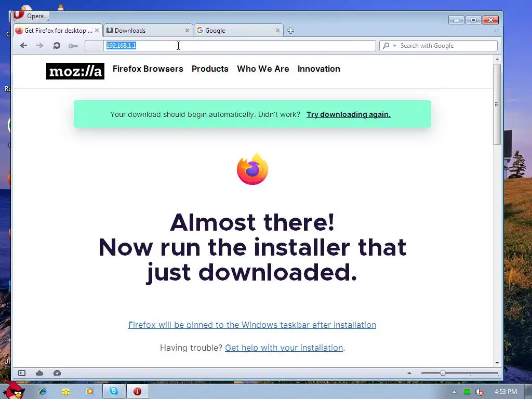Close the Get Firefox for desktop tab

pos(97,31)
